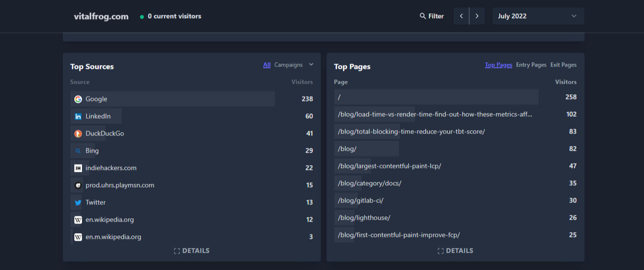Switch to the Entry Pages tab

click(x=531, y=65)
